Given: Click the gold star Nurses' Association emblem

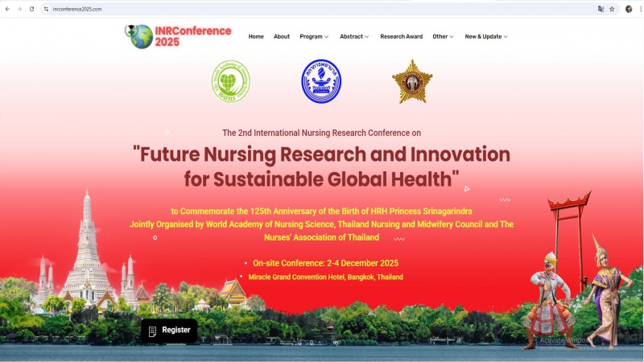Looking at the screenshot, I should coord(412,82).
